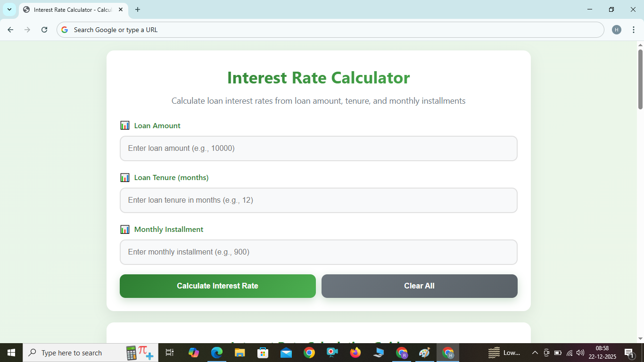Screen dimensions: 644x362
Task: Open the browser profile avatar H
Action: (616, 29)
